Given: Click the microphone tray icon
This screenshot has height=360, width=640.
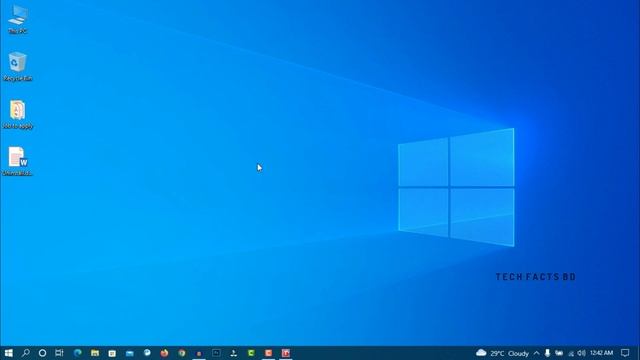Looking at the screenshot, I should [x=547, y=353].
